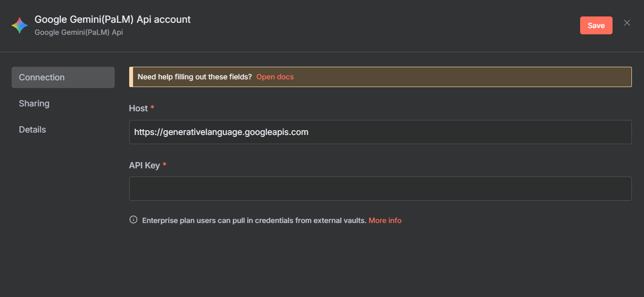Click the Enterprise plan users notice text
644x297 pixels.
(254, 220)
